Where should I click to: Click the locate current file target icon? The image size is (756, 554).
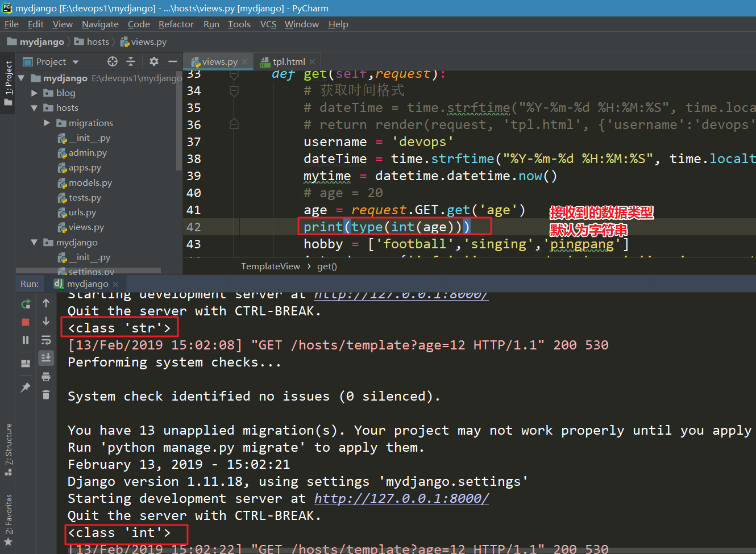113,61
